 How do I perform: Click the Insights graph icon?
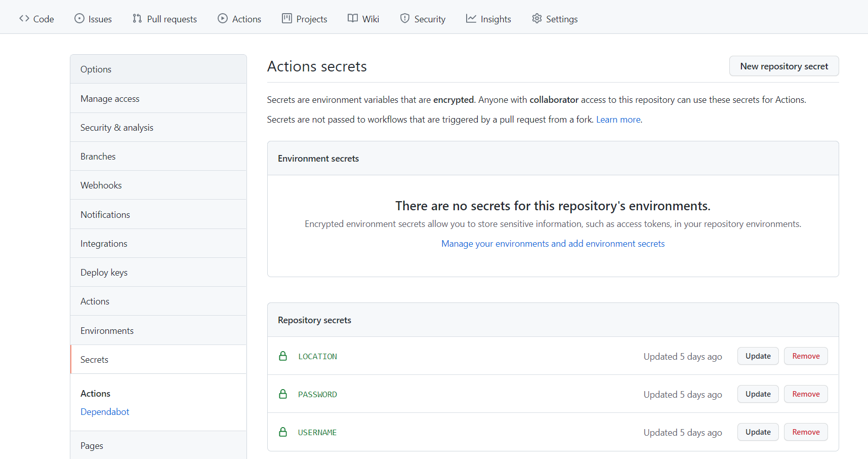point(471,19)
